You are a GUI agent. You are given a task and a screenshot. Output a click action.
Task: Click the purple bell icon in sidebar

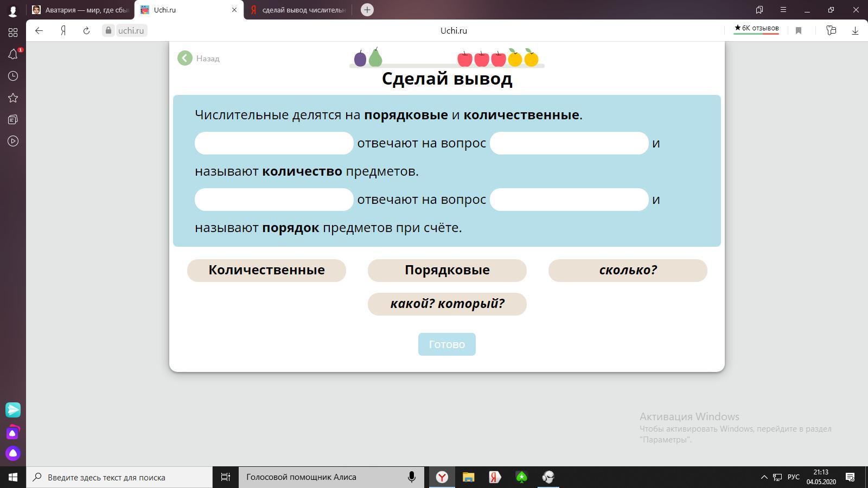pyautogui.click(x=13, y=433)
